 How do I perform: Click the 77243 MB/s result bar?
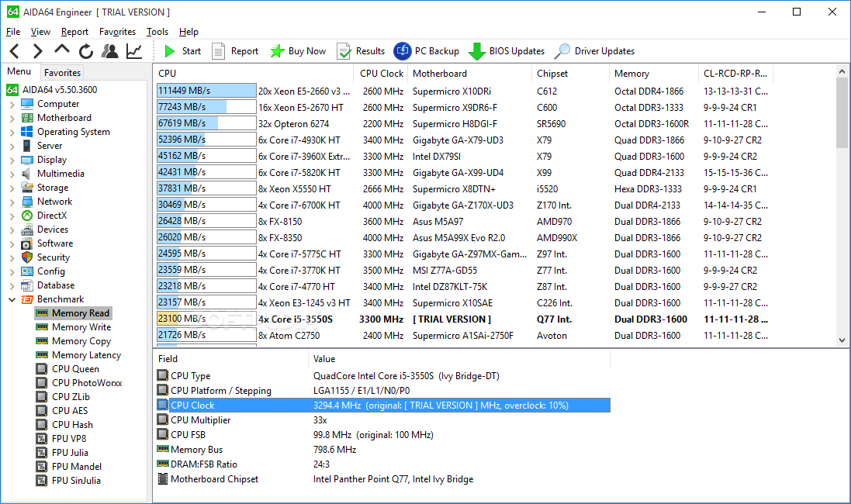click(x=206, y=107)
